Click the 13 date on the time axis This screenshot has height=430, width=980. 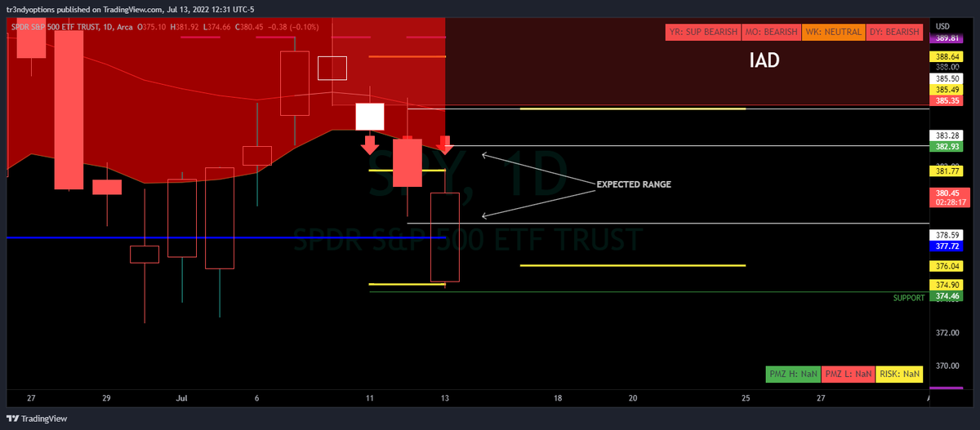(444, 398)
